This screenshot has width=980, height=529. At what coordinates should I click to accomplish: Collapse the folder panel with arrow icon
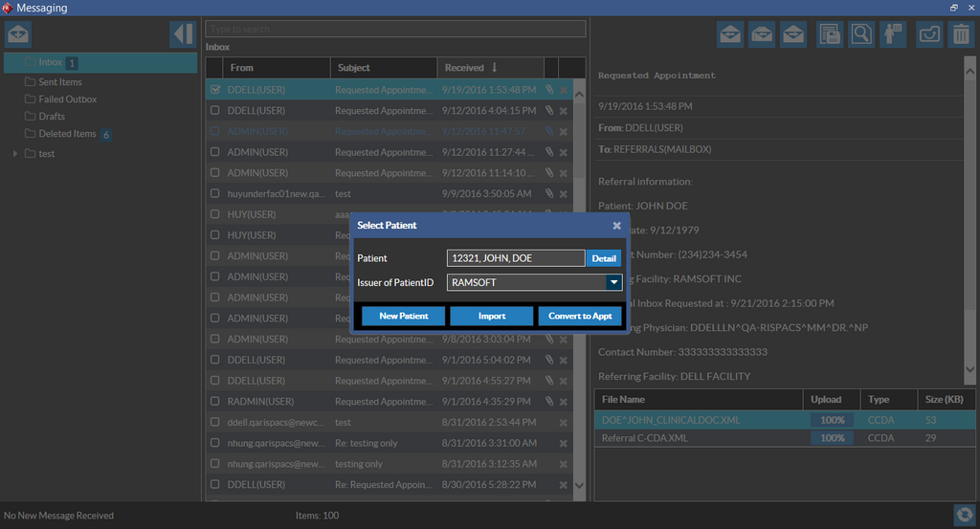point(183,34)
